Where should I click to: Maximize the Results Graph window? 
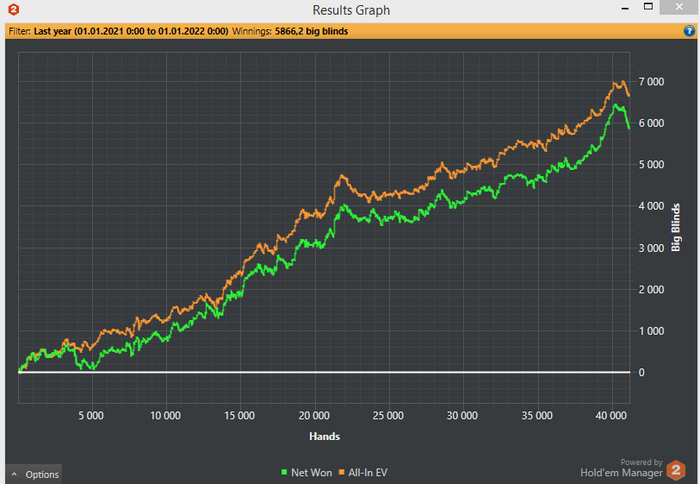click(x=648, y=7)
